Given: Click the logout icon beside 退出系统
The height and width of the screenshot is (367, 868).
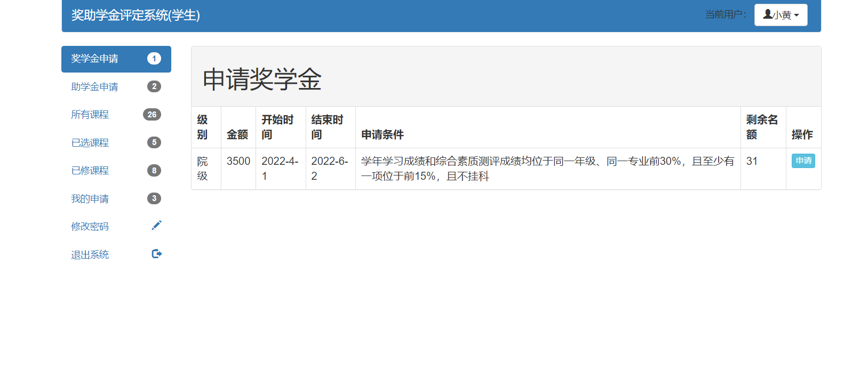Looking at the screenshot, I should (156, 254).
